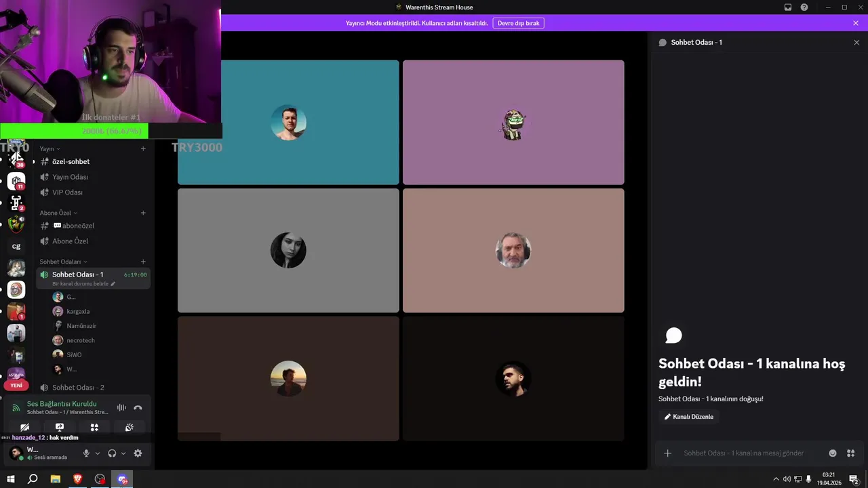Open the cg server icon
This screenshot has width=868, height=488.
(16, 246)
